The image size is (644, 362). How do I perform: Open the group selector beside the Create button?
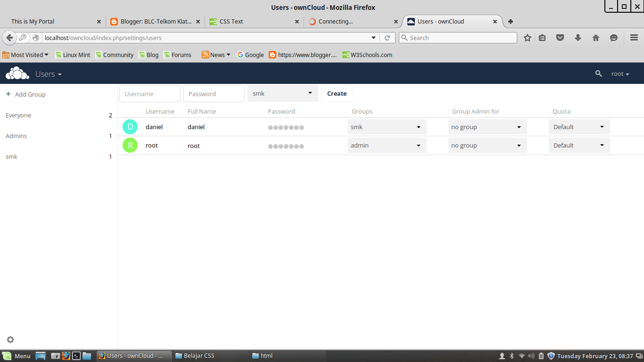(282, 93)
